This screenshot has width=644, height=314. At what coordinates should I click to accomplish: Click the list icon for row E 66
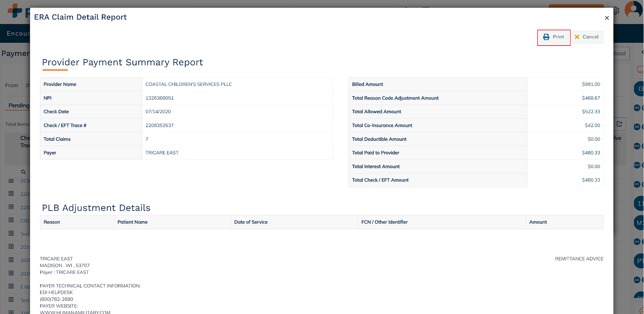(x=11, y=287)
